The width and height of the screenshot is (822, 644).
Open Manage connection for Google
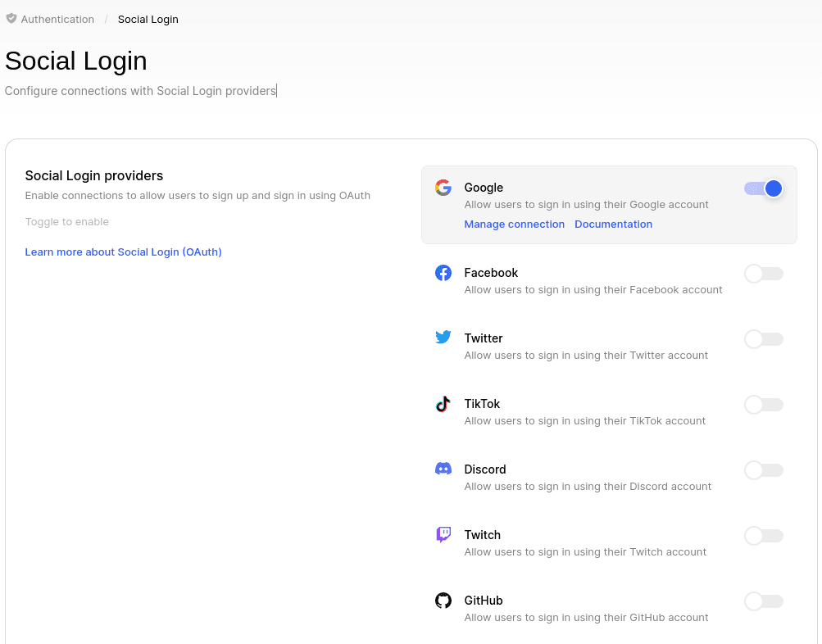pos(515,224)
